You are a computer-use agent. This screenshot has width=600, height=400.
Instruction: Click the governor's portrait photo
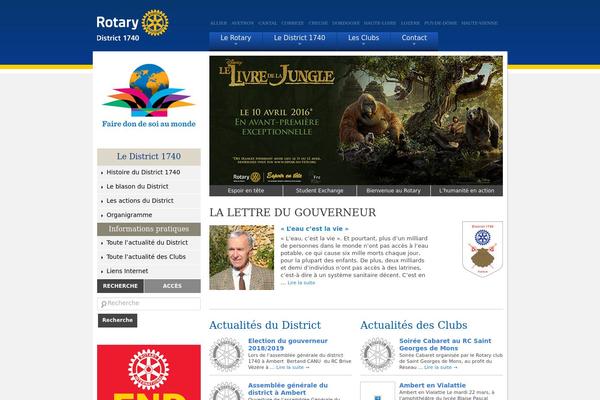click(241, 257)
